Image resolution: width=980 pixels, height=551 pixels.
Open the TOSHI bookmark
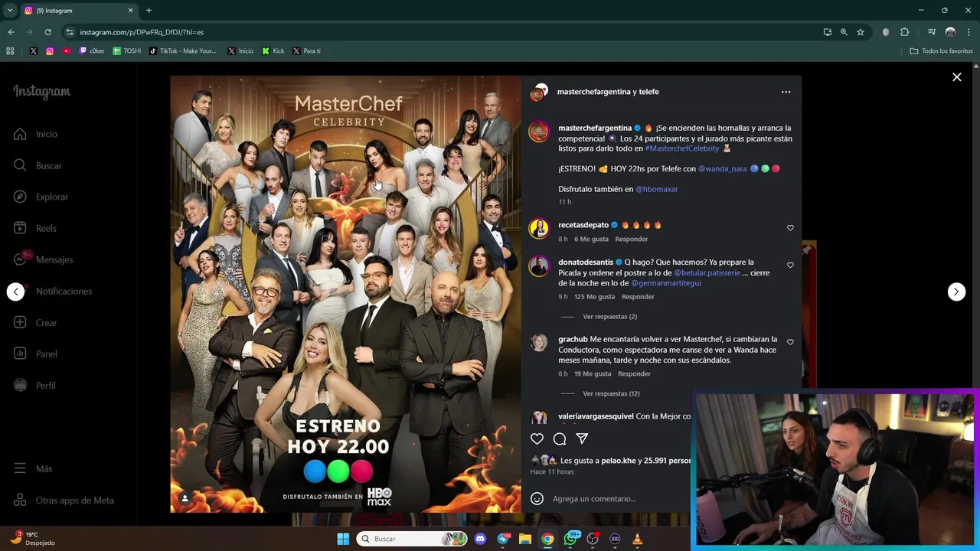[x=127, y=51]
